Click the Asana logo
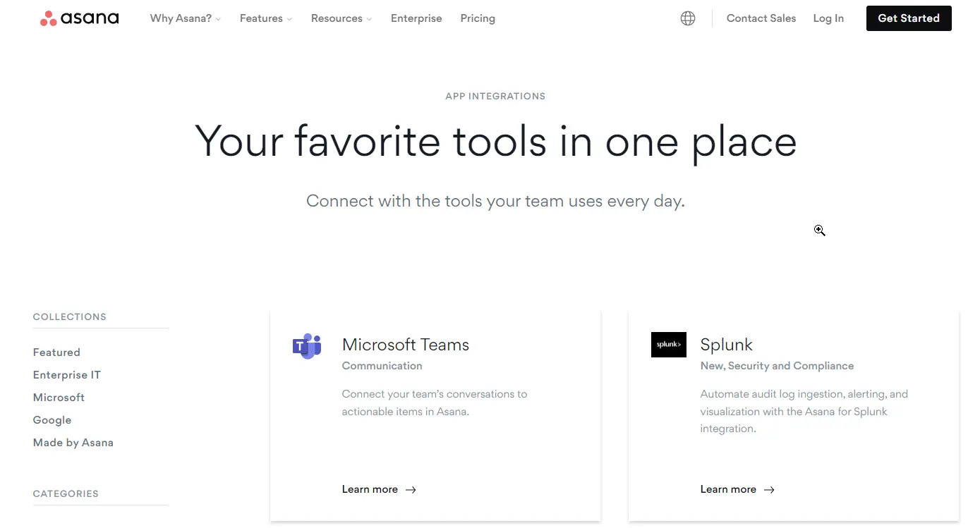Screen dimensions: 980x528 tap(79, 18)
